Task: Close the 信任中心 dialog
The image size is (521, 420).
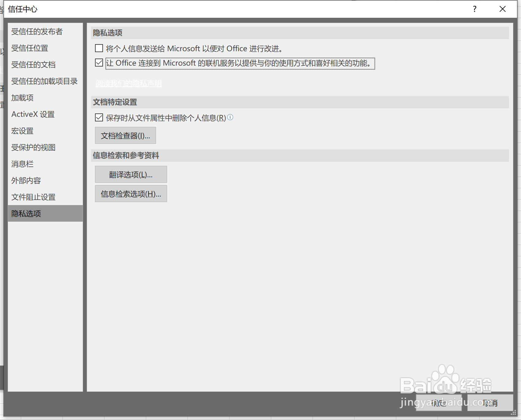Action: tap(503, 9)
